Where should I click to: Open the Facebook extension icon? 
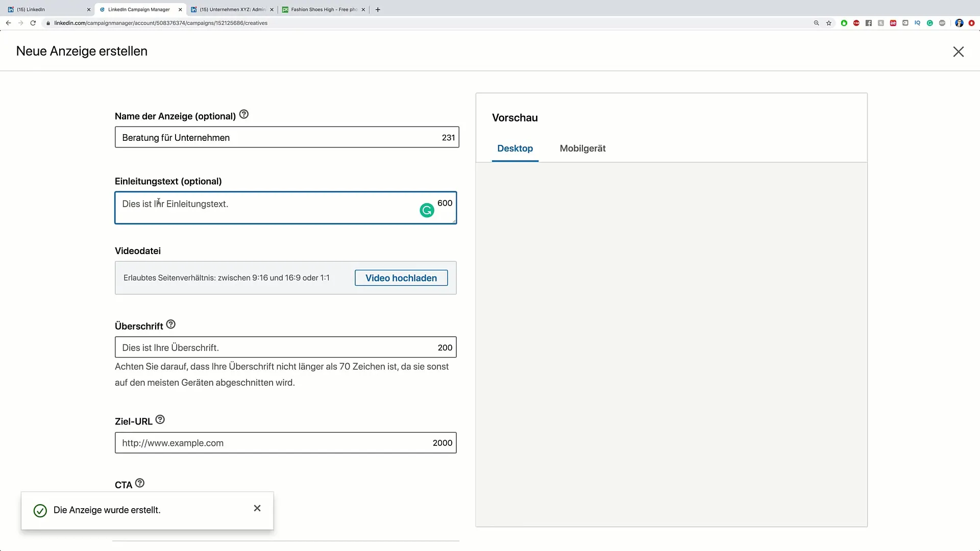(x=869, y=23)
